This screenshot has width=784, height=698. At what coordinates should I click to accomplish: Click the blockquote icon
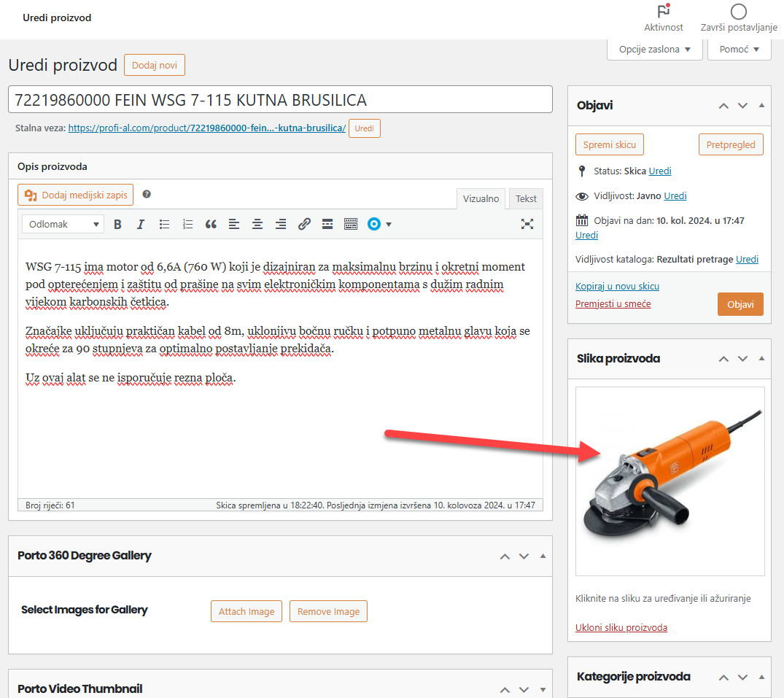point(211,225)
